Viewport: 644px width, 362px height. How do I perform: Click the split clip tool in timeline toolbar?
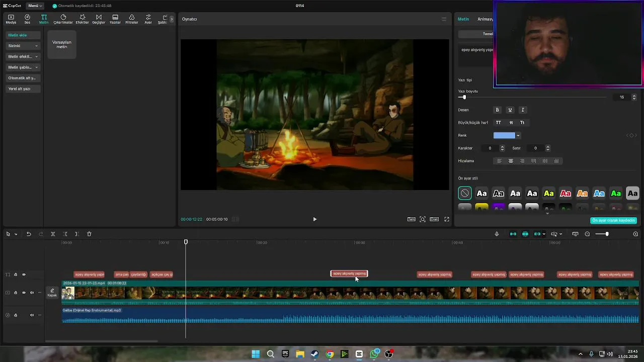53,234
